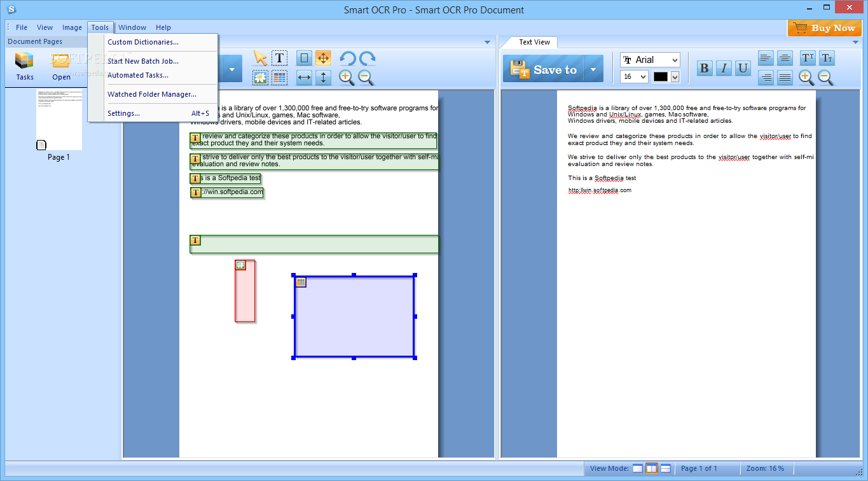Image resolution: width=868 pixels, height=481 pixels.
Task: Select the Text View tab
Action: 534,42
